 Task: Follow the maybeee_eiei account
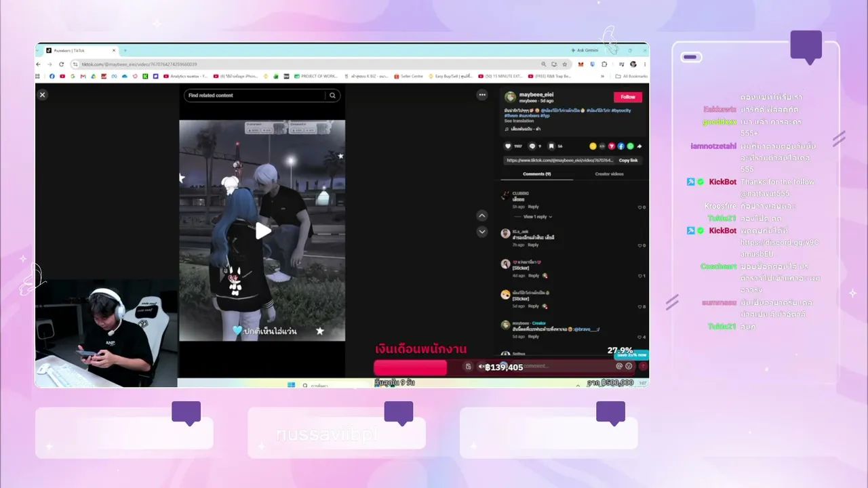point(628,97)
